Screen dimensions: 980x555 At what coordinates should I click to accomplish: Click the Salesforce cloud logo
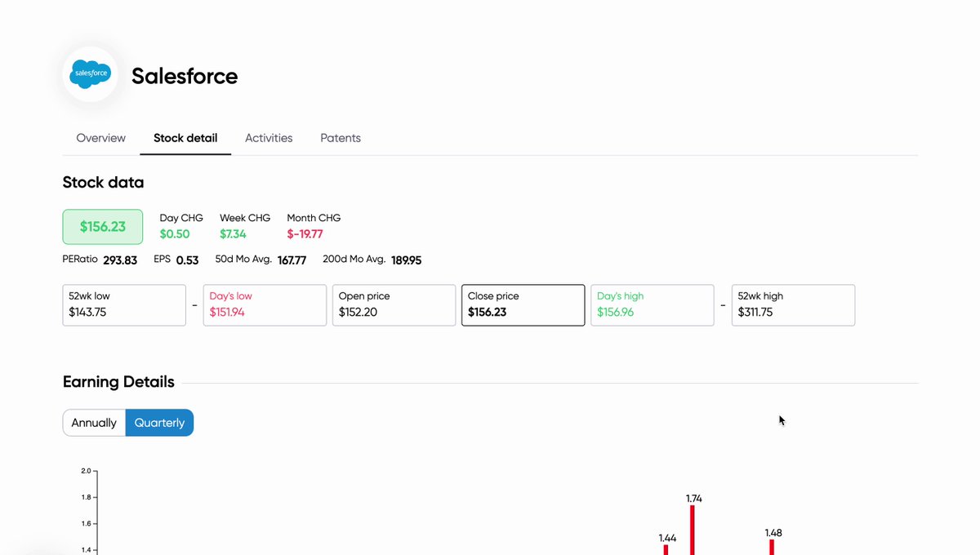pyautogui.click(x=91, y=74)
